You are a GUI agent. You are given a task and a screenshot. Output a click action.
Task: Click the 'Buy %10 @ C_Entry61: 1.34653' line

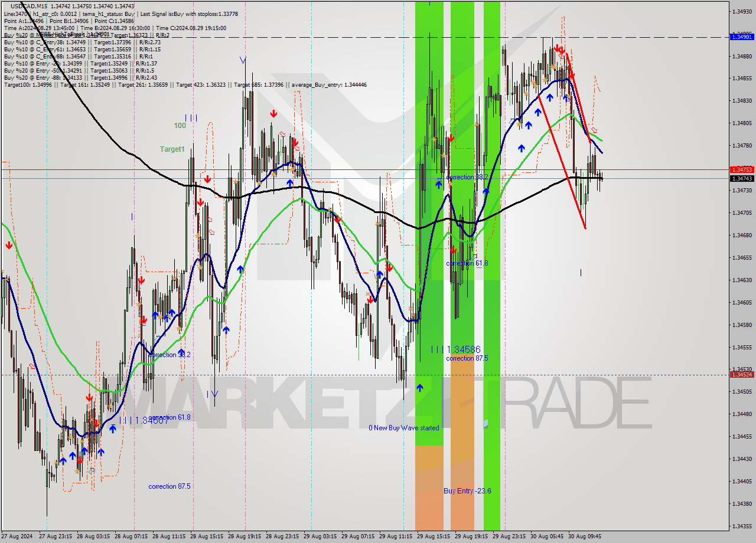click(82, 49)
